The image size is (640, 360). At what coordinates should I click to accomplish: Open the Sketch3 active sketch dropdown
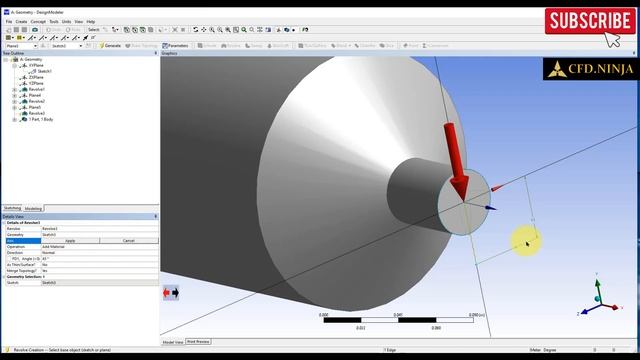tap(81, 46)
